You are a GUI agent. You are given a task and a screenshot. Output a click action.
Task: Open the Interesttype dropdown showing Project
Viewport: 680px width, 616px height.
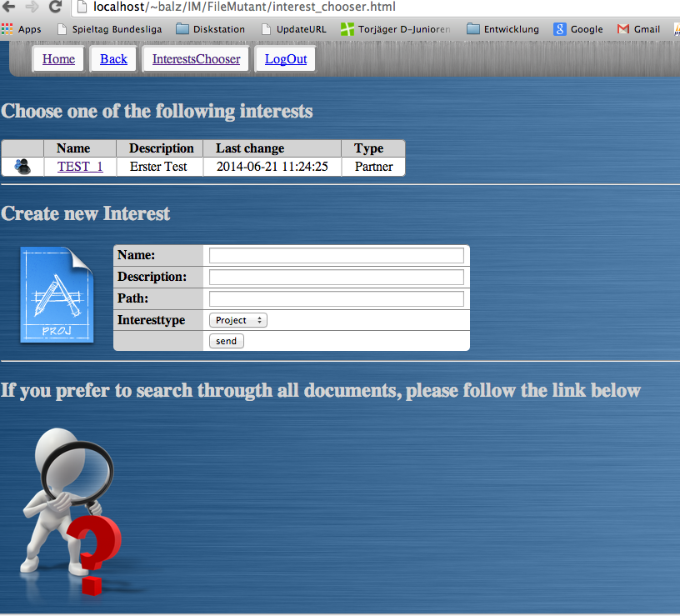(x=237, y=319)
